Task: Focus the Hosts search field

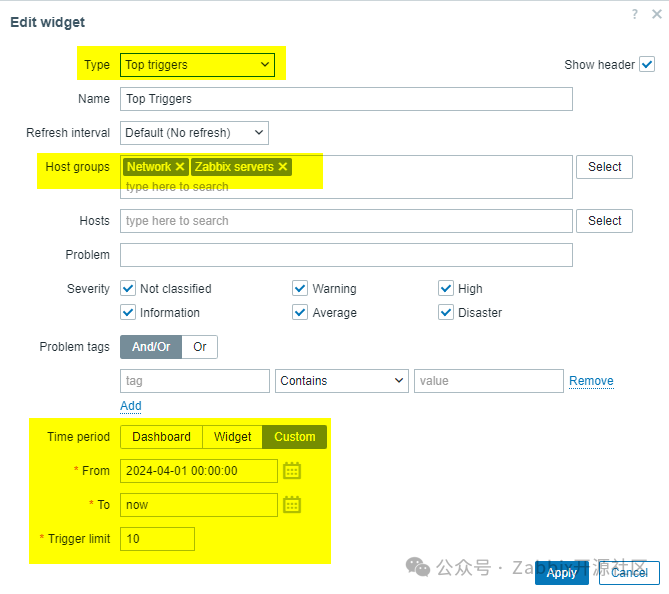Action: point(346,221)
